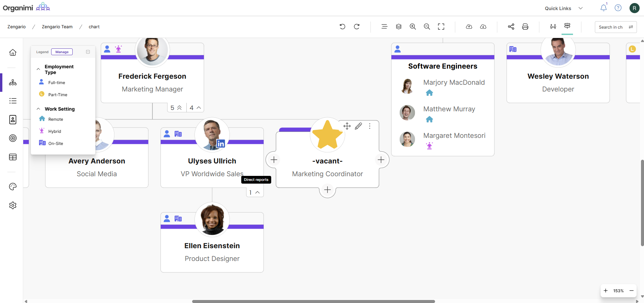Open settings gear in sidebar

click(13, 205)
